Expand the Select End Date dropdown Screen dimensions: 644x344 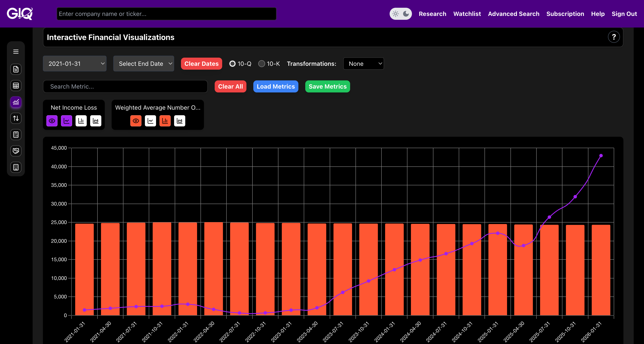point(143,64)
